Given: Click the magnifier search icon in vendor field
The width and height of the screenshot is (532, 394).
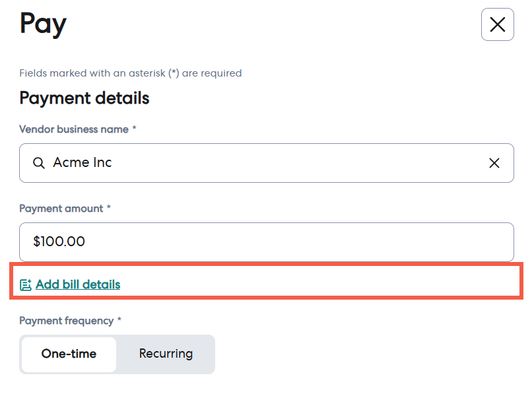Looking at the screenshot, I should (x=39, y=163).
